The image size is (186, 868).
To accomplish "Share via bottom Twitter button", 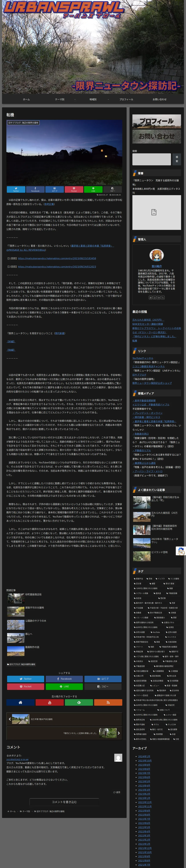I will point(26,679).
